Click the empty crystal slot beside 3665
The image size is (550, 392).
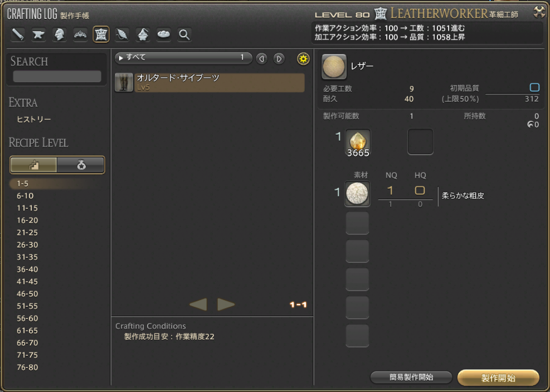coord(420,141)
